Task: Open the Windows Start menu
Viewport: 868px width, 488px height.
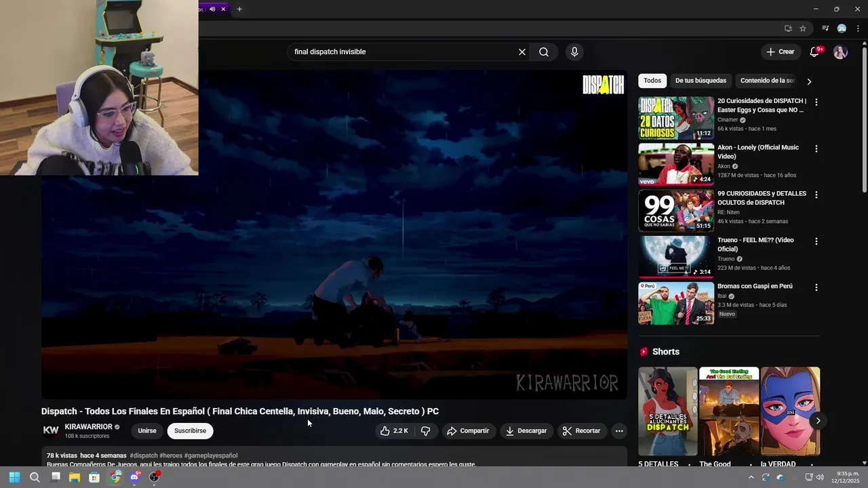Action: pos(14,477)
